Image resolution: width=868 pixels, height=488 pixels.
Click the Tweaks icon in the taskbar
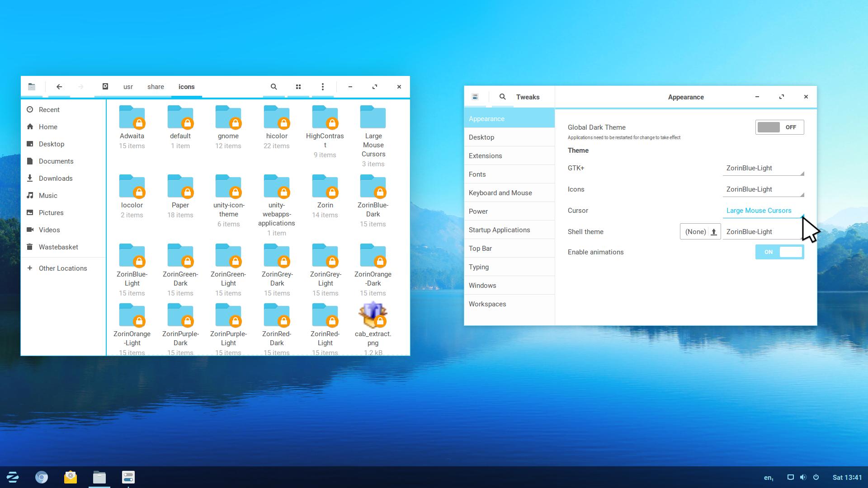[x=128, y=477]
